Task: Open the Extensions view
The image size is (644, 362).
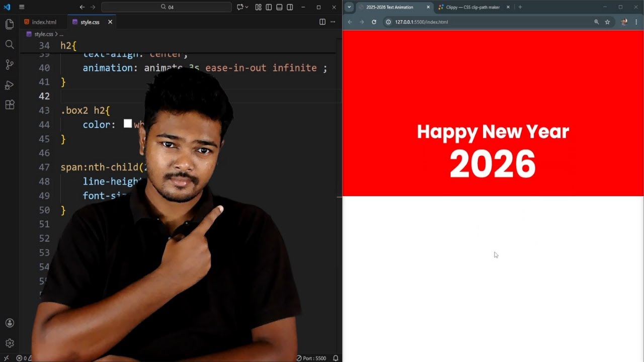Action: click(x=10, y=105)
